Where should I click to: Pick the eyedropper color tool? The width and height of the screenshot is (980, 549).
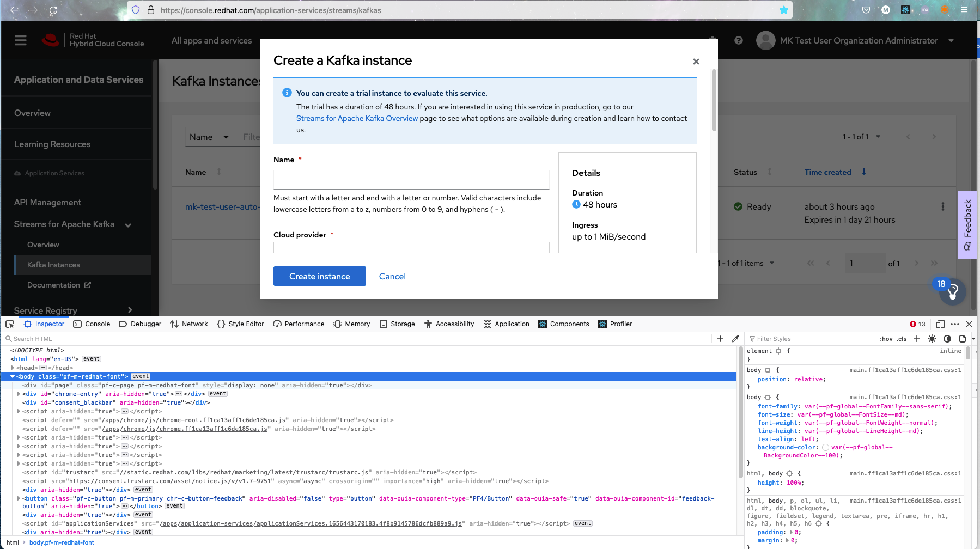click(x=735, y=339)
